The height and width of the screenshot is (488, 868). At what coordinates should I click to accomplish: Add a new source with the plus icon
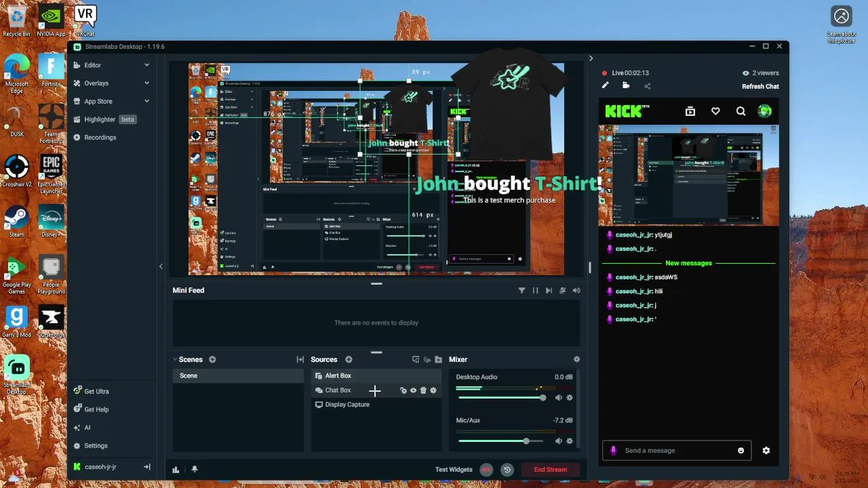(349, 360)
